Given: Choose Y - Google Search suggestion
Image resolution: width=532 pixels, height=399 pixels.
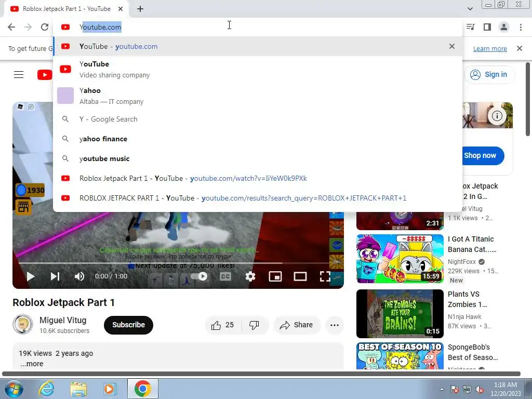Looking at the screenshot, I should click(x=258, y=119).
